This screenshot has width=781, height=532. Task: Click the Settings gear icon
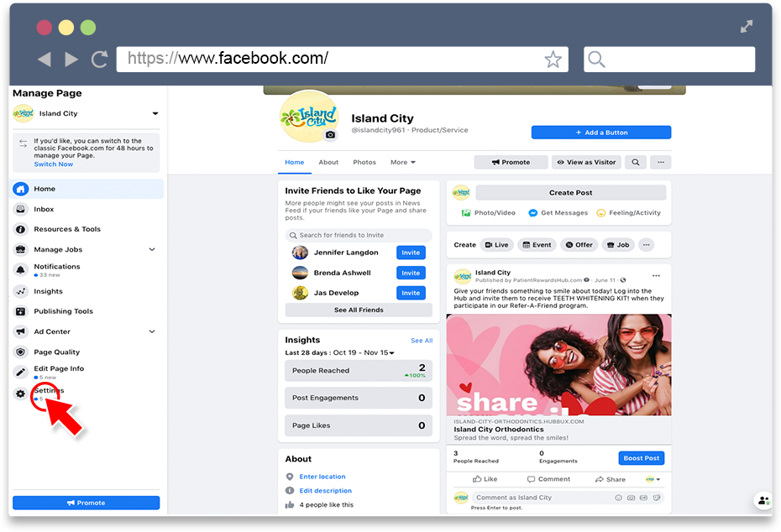click(x=20, y=394)
